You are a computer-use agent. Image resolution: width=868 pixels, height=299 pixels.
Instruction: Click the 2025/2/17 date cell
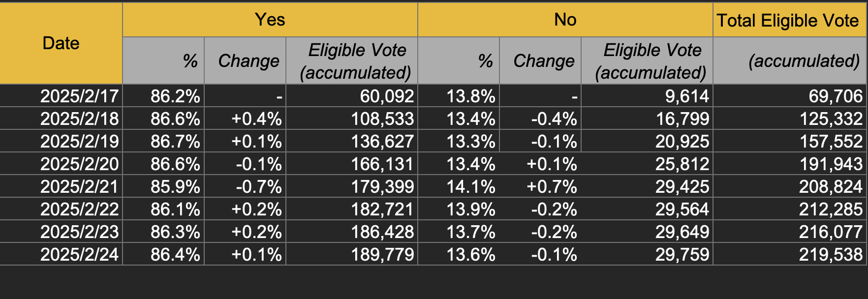coord(61,96)
